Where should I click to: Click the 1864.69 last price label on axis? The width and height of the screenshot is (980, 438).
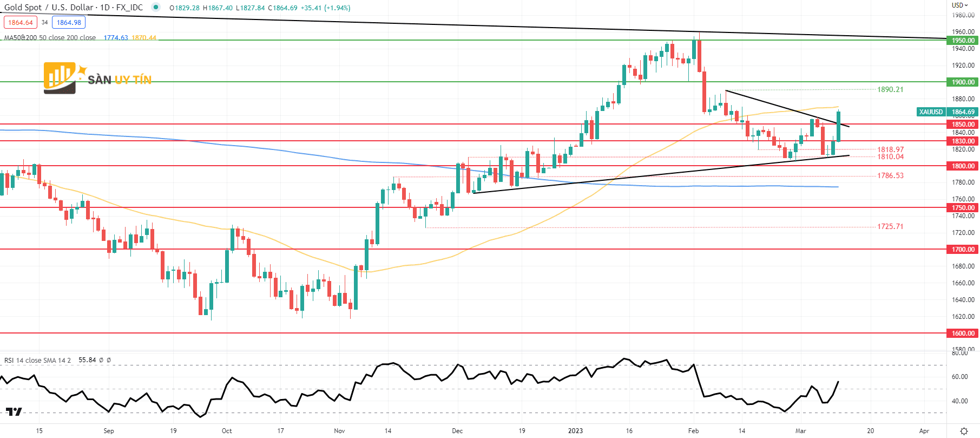click(x=963, y=112)
